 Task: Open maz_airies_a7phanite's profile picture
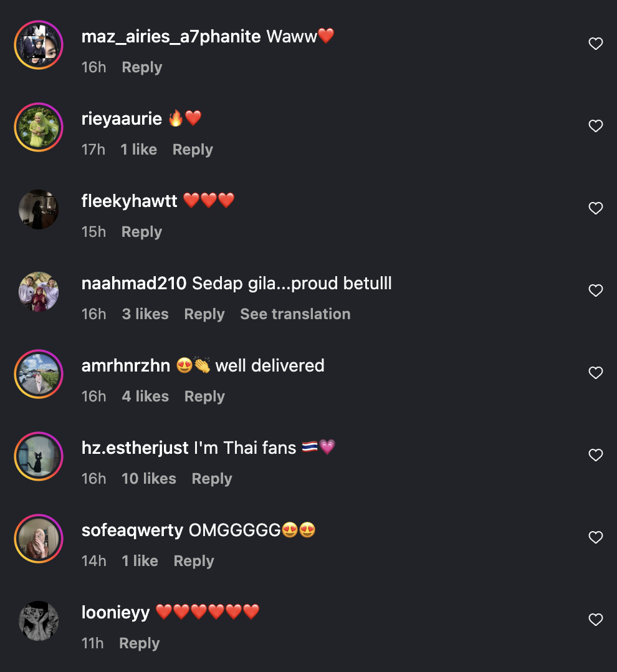39,45
